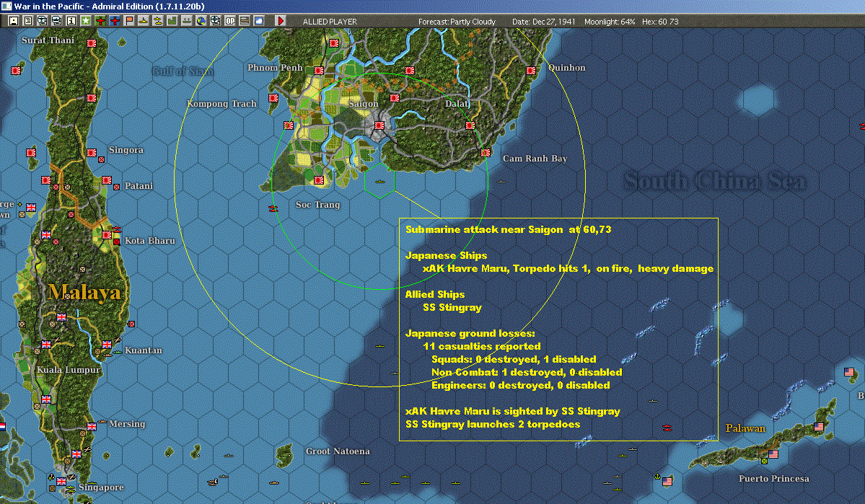The width and height of the screenshot is (865, 504).
Task: Click the Dalat Japanese flag marker
Action: click(x=470, y=125)
